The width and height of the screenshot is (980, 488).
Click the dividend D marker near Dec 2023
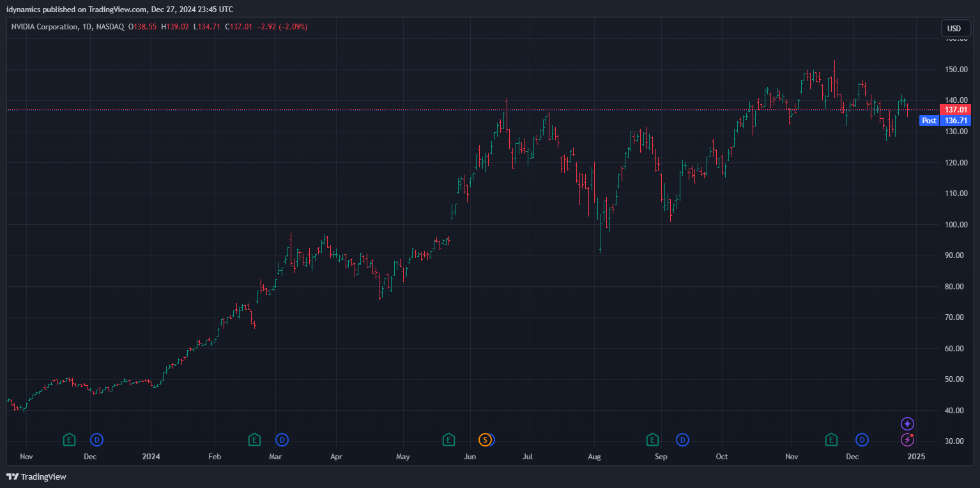pos(96,439)
